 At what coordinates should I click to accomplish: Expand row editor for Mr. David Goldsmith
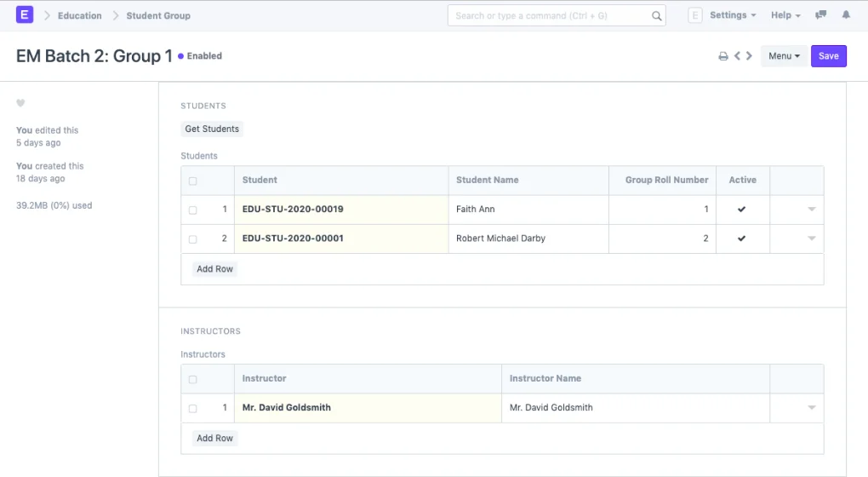(x=812, y=408)
